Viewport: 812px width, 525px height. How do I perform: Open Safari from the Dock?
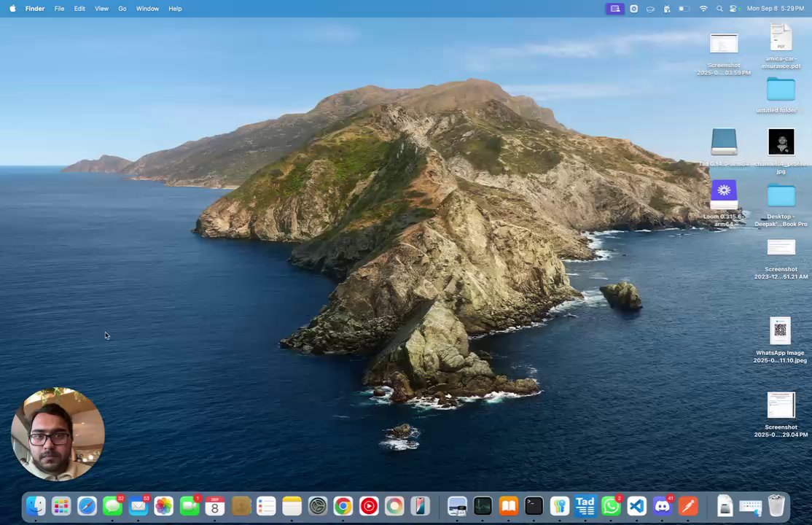87,505
